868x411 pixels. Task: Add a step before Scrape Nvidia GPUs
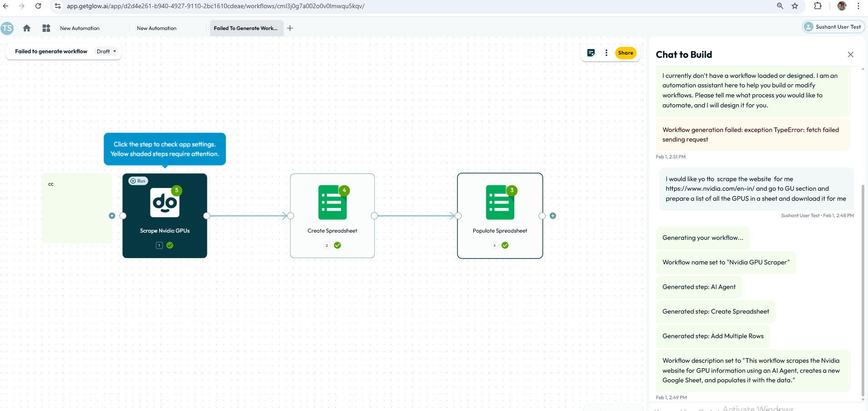coord(112,216)
